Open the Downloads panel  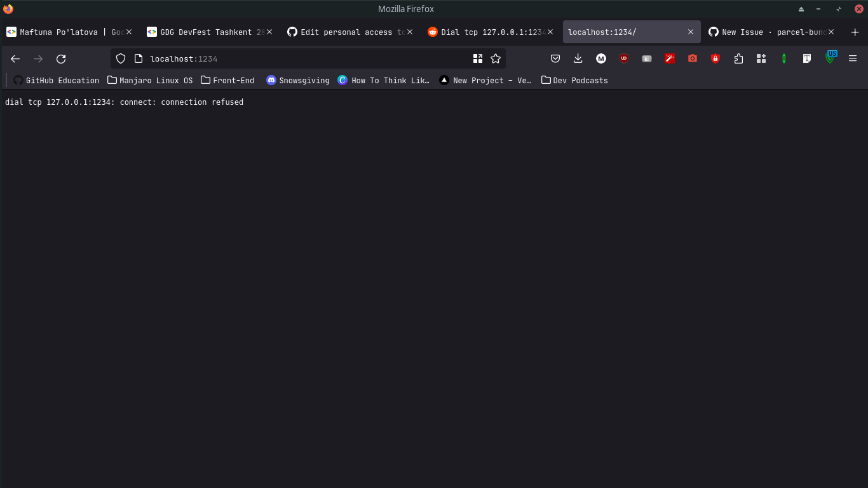[x=578, y=58]
